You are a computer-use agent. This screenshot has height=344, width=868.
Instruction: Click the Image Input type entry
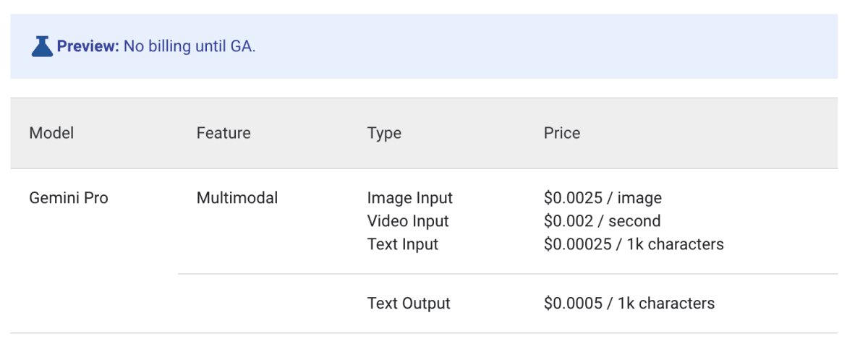410,198
